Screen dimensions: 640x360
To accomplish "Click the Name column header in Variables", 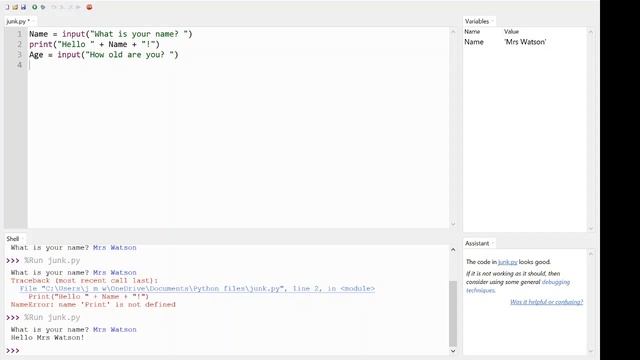I will tap(472, 31).
